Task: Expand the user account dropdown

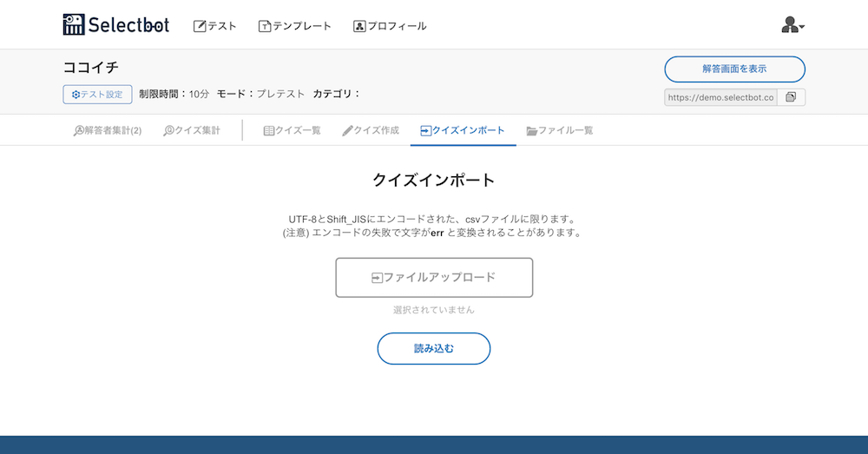Action: tap(792, 25)
